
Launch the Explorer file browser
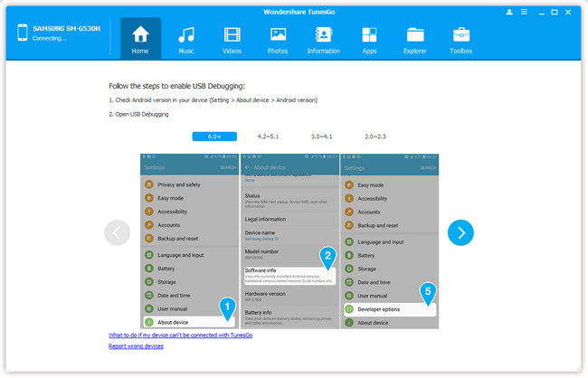(415, 39)
